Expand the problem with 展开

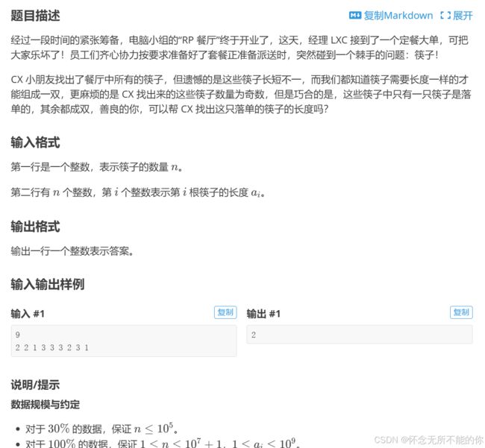(457, 16)
